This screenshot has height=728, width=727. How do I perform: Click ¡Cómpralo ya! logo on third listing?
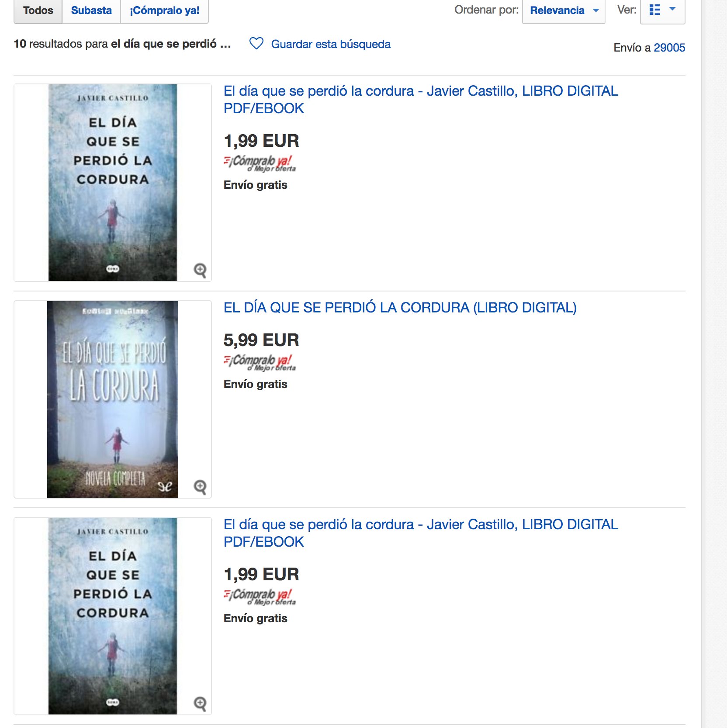tap(260, 597)
